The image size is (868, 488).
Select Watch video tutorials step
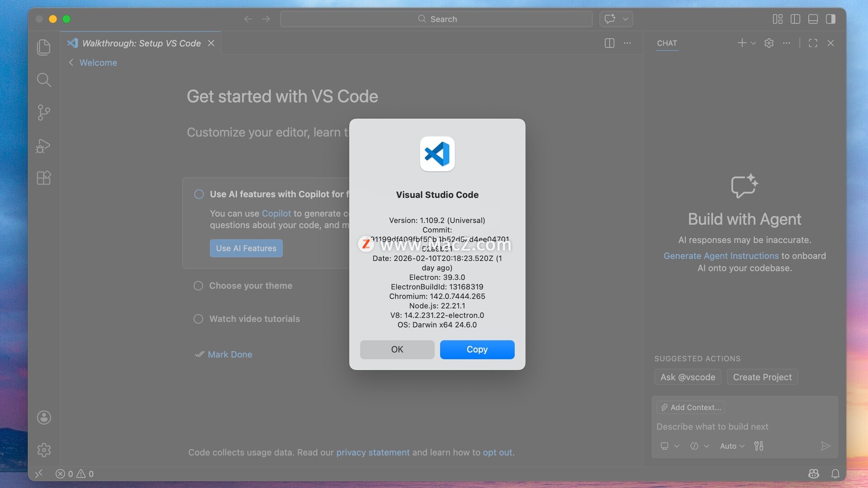[x=254, y=319]
